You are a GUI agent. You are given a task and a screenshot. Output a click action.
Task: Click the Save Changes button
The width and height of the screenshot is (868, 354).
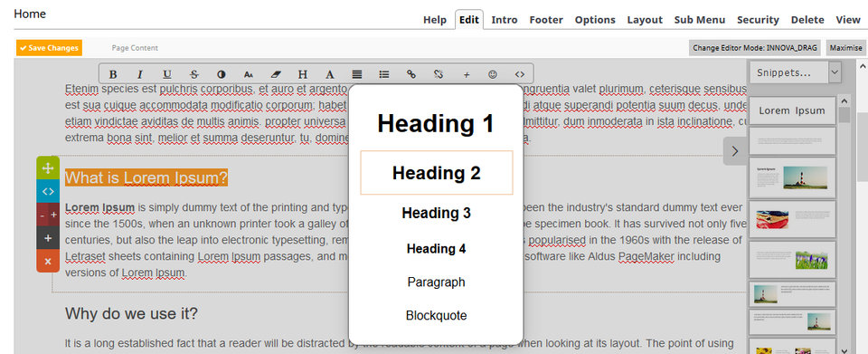49,48
